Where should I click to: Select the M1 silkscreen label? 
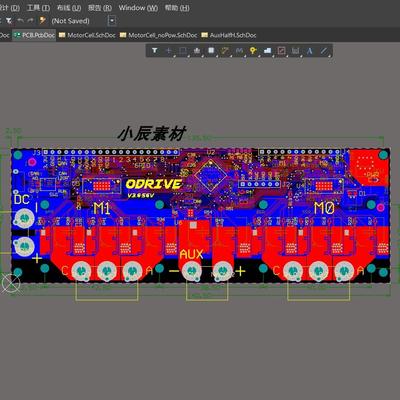click(102, 208)
